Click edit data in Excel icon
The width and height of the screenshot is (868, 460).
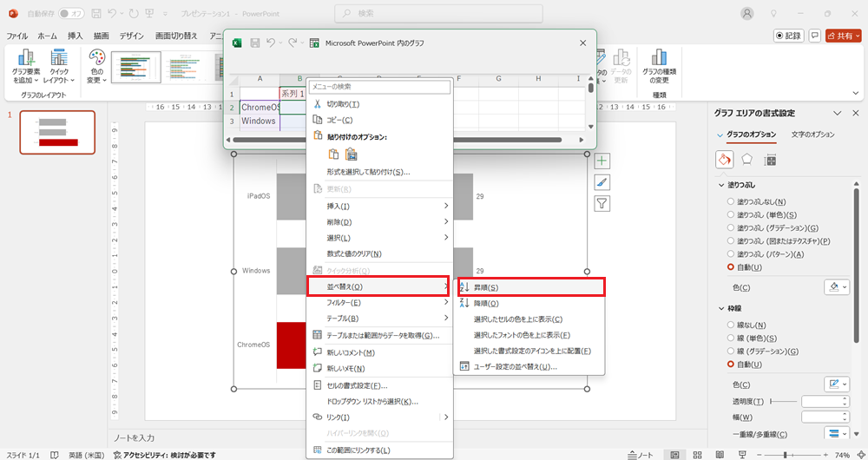314,43
